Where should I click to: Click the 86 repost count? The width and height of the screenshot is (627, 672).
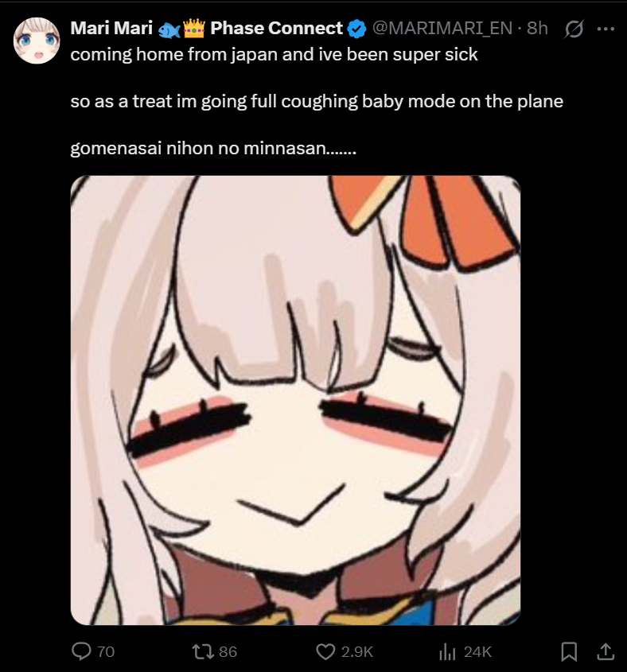point(228,652)
